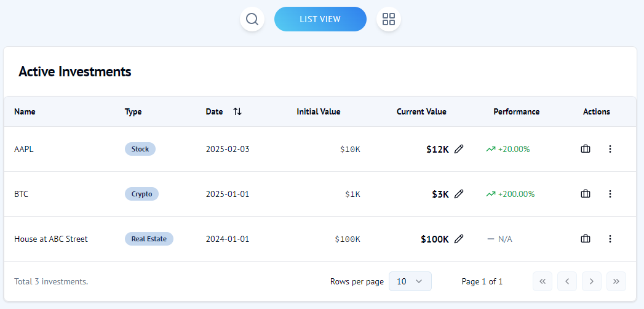644x309 pixels.
Task: Go to first page button
Action: pos(543,281)
